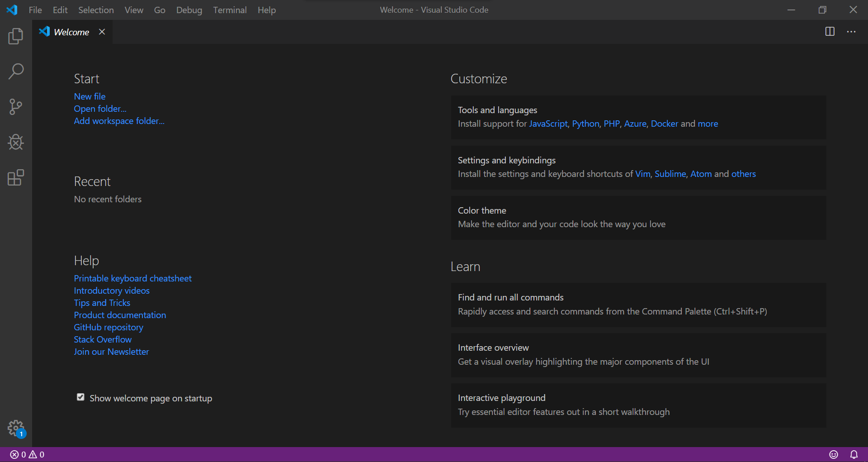The image size is (868, 462).
Task: Select the Color theme card
Action: click(638, 218)
